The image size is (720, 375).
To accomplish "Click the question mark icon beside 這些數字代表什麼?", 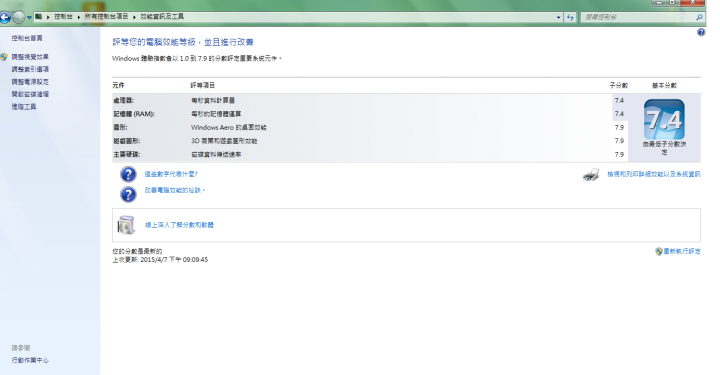I will coord(128,174).
